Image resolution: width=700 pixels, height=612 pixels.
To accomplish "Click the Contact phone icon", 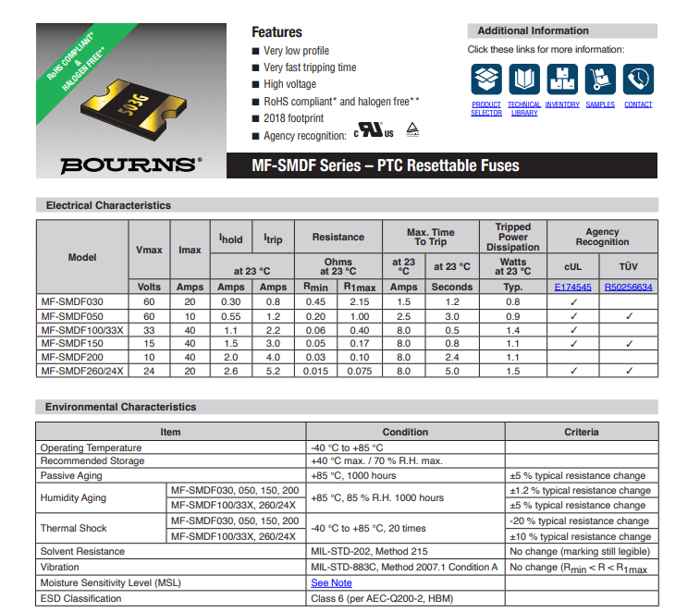I will click(x=638, y=79).
